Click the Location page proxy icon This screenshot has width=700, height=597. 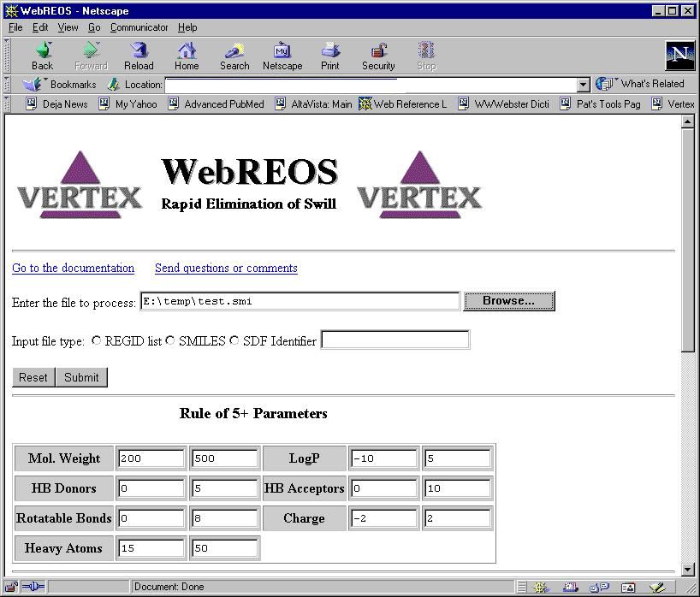[x=114, y=84]
